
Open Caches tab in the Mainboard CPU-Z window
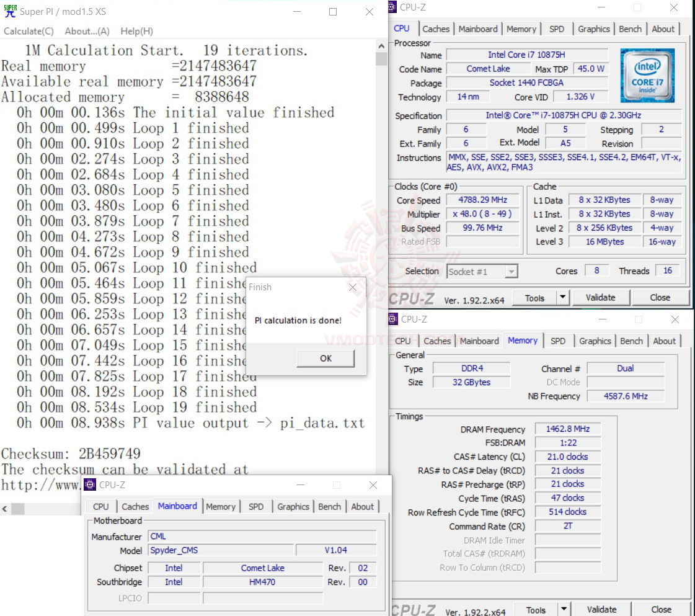point(135,506)
